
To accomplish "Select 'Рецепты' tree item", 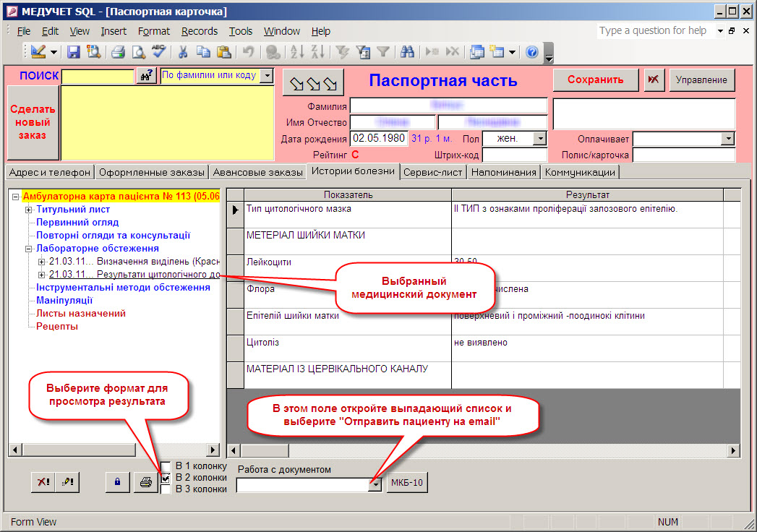I will pos(57,327).
